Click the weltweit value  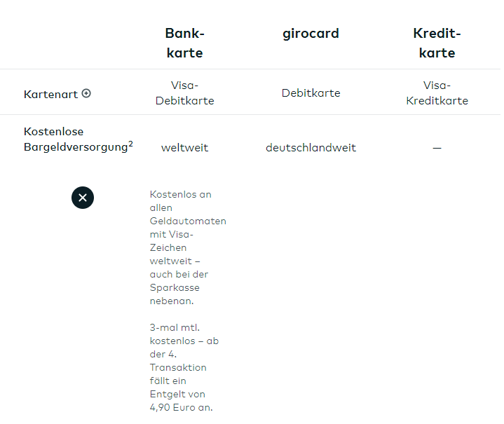(184, 148)
